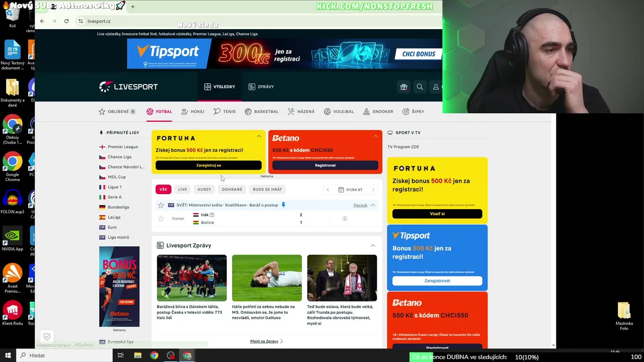Open the Zprávy tab in header
Image resolution: width=644 pixels, height=362 pixels.
pyautogui.click(x=261, y=86)
